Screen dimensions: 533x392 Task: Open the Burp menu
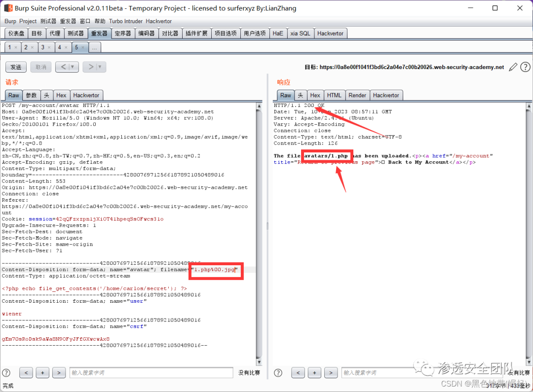pyautogui.click(x=10, y=21)
